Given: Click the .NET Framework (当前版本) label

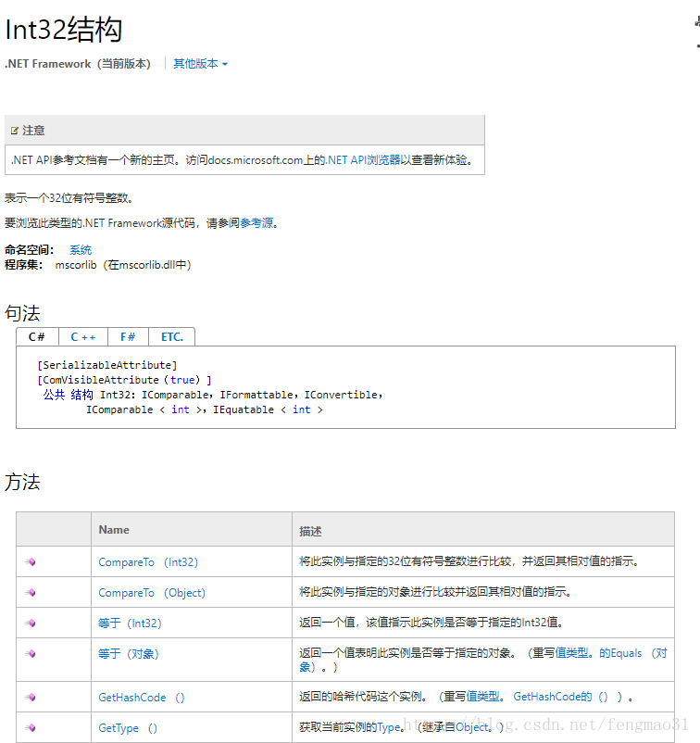Looking at the screenshot, I should tap(78, 64).
